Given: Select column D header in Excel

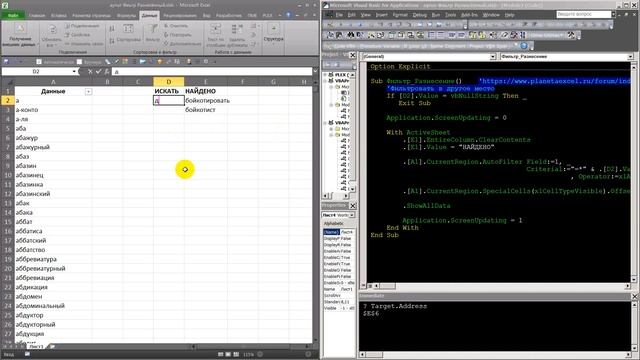Looking at the screenshot, I should [x=169, y=82].
